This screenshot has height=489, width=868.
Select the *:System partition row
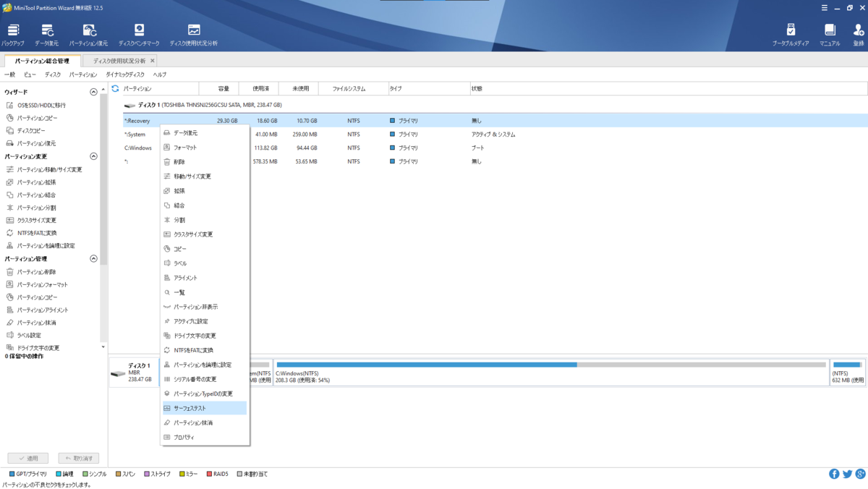(495, 134)
